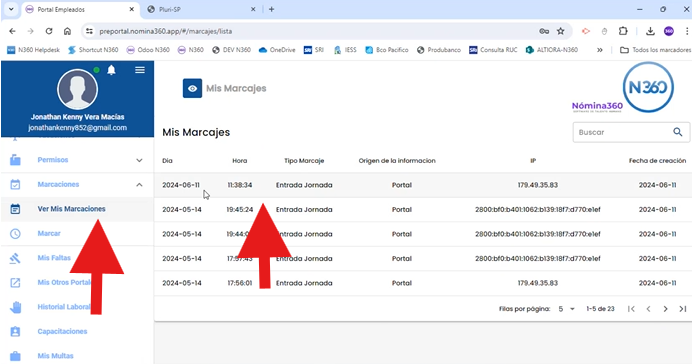
Task: Click the Capacitaciones badge icon
Action: click(15, 331)
